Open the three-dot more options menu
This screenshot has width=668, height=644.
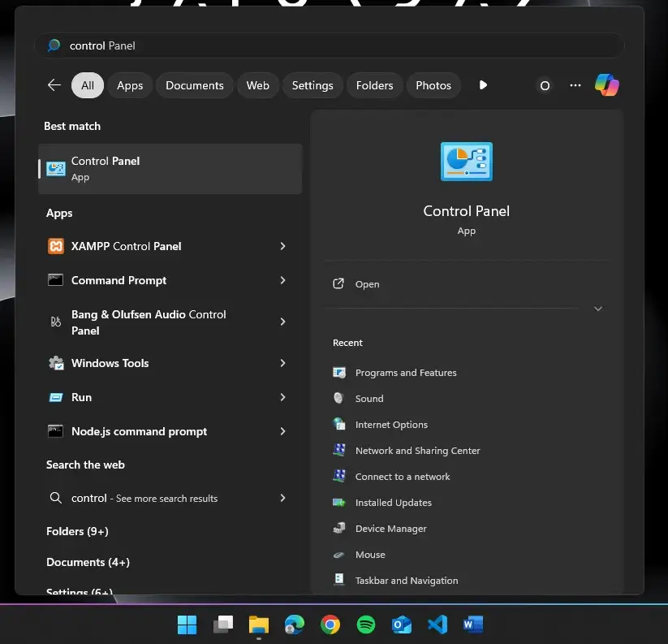[x=575, y=85]
